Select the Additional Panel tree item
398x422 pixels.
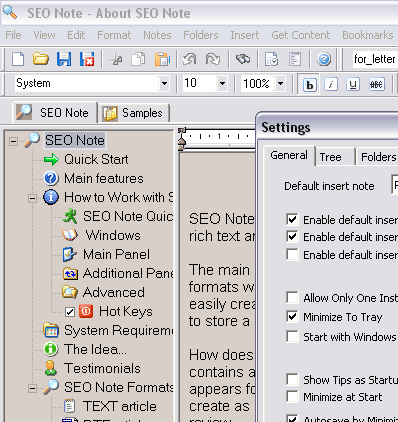click(128, 273)
